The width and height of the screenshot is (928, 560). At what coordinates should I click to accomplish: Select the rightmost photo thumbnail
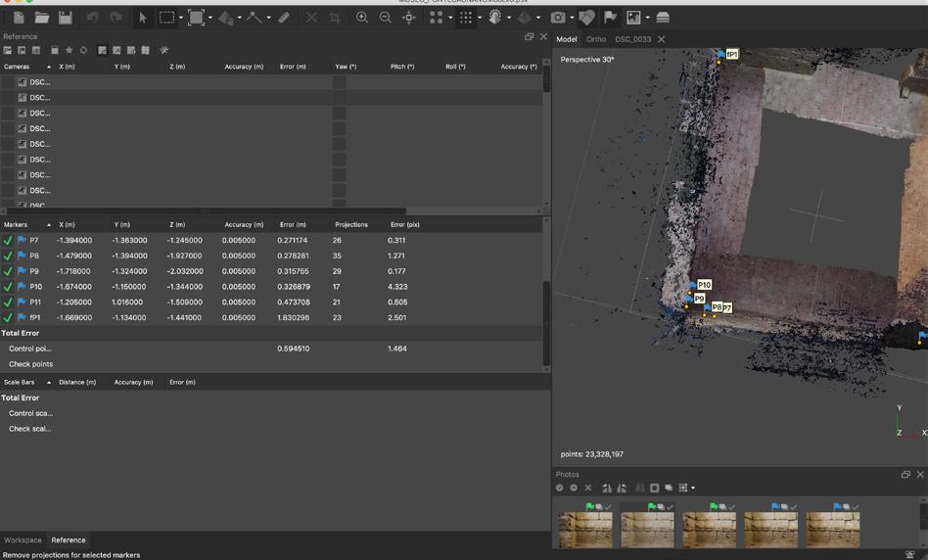(x=833, y=530)
